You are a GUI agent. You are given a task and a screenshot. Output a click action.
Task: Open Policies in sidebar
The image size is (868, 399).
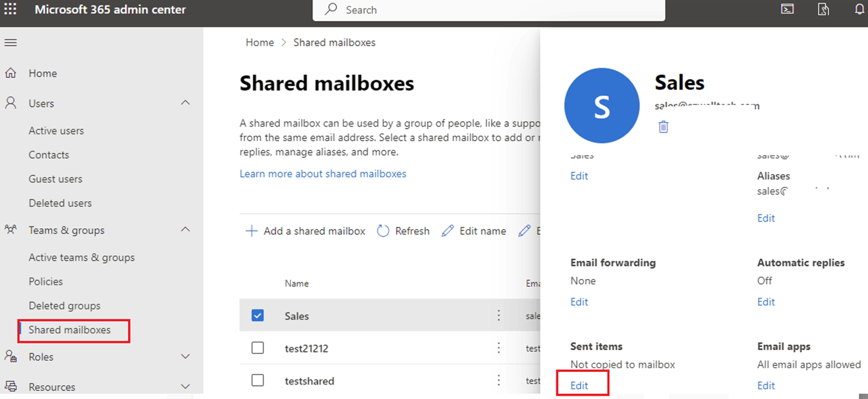[45, 281]
